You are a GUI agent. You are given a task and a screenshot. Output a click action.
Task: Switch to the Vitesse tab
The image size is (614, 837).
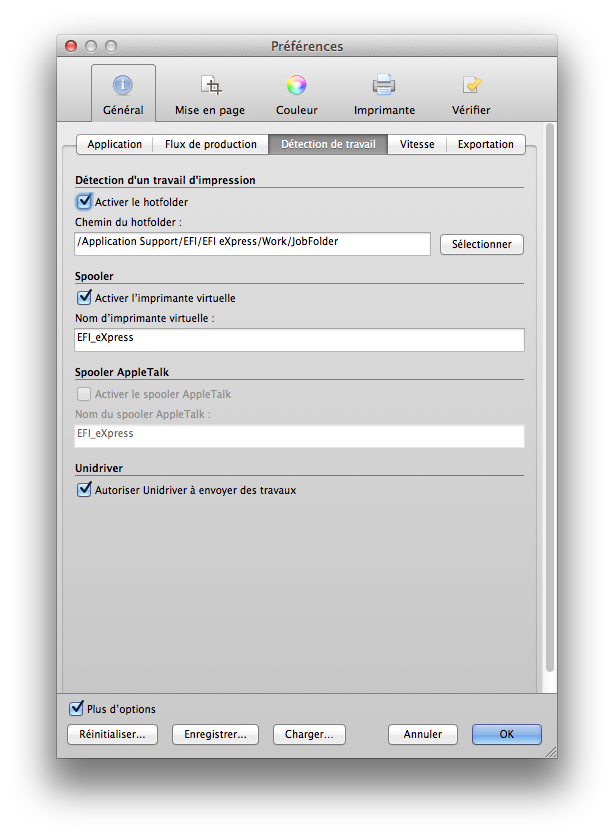pos(417,144)
